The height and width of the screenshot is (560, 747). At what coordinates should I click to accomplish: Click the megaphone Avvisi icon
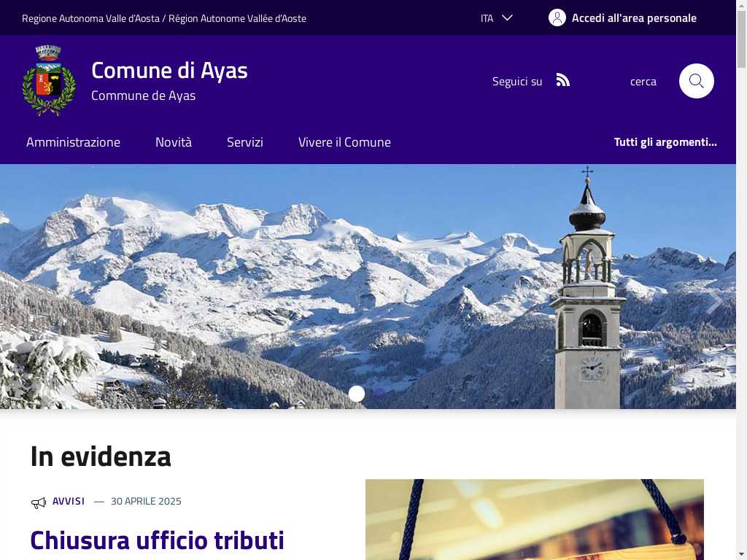click(x=38, y=502)
